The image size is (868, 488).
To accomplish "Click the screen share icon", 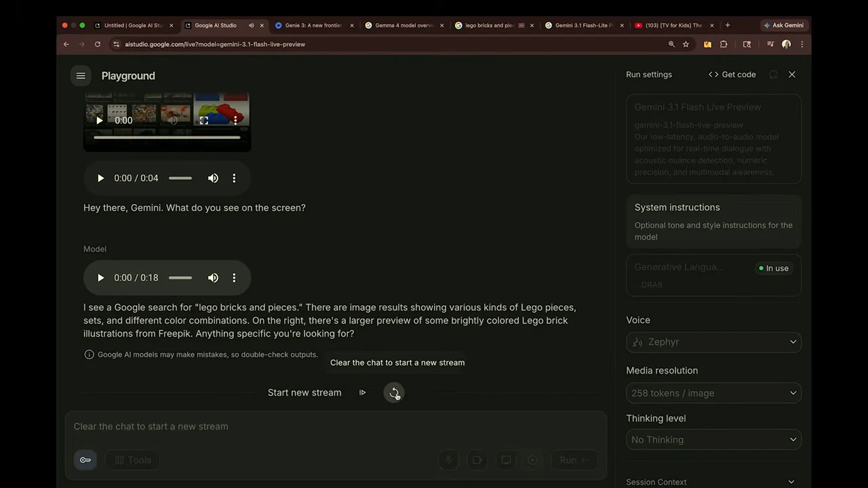I will point(506,460).
